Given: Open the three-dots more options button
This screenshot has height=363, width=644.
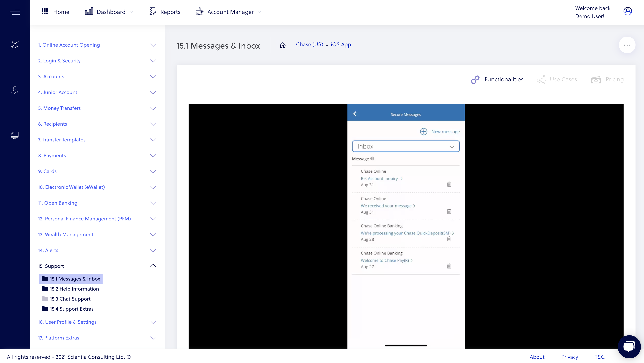Looking at the screenshot, I should pyautogui.click(x=627, y=45).
